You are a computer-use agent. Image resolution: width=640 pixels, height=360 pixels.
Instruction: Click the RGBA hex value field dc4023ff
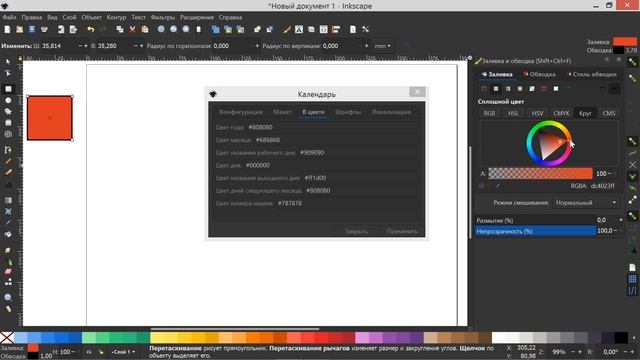pos(602,186)
